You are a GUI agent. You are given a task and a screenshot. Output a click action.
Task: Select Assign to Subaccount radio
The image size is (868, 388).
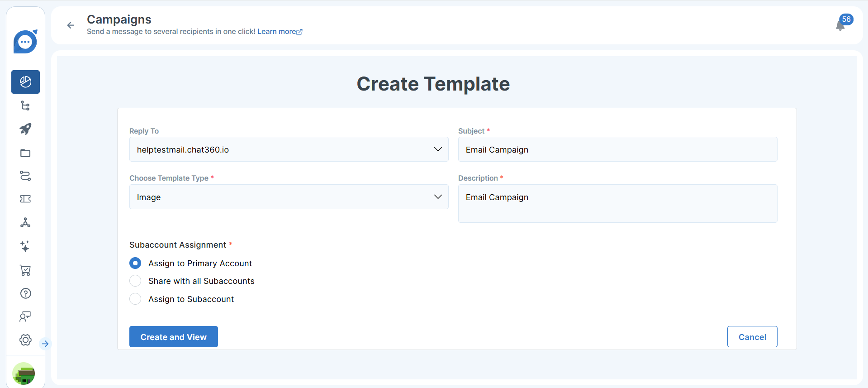pyautogui.click(x=135, y=299)
